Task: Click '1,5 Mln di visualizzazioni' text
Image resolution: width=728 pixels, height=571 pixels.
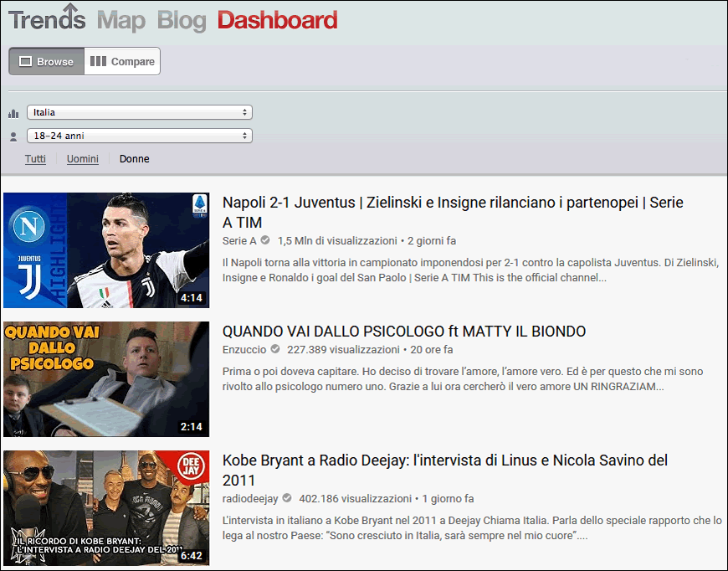Action: pos(337,240)
